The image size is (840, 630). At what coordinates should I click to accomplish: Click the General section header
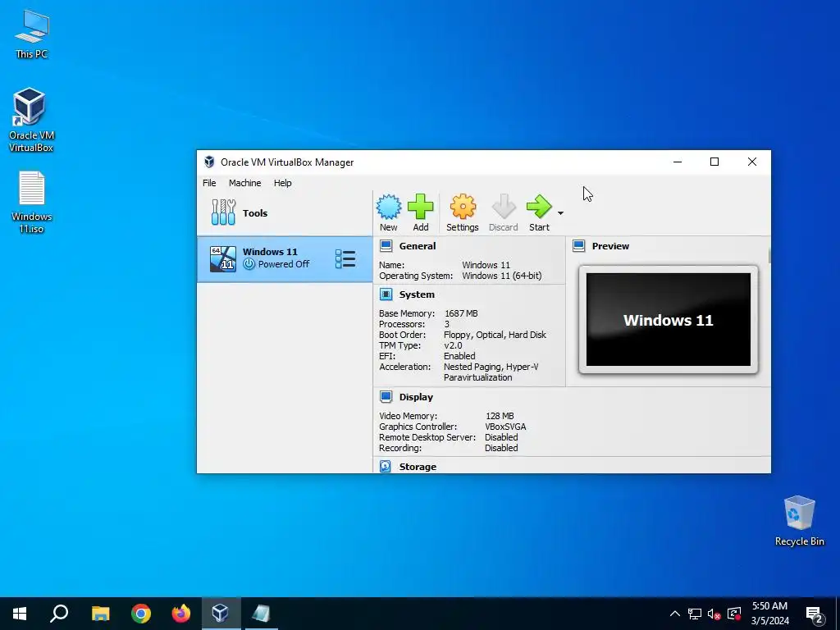pos(418,246)
